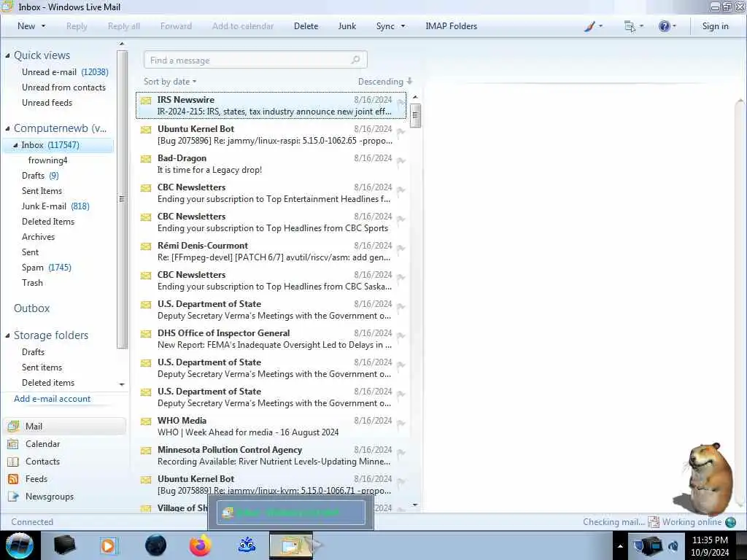Show hidden system tray icons arrow
Image resolution: width=747 pixels, height=560 pixels.
620,546
